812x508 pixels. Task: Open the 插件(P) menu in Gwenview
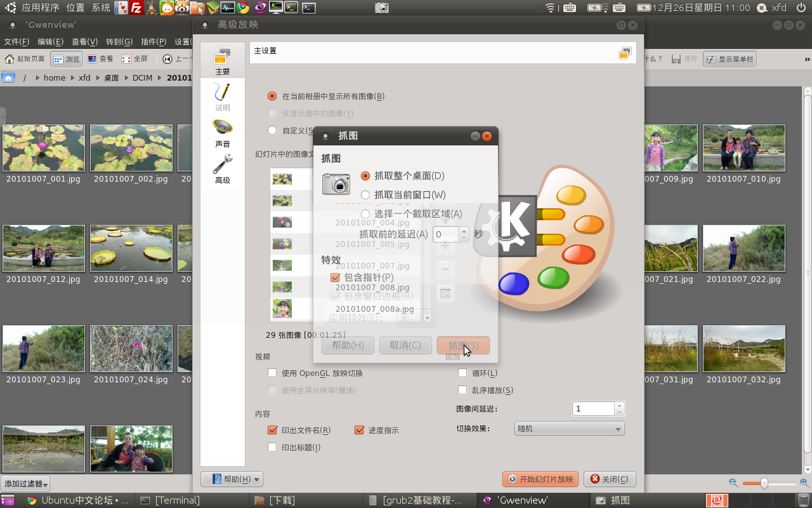click(x=154, y=42)
